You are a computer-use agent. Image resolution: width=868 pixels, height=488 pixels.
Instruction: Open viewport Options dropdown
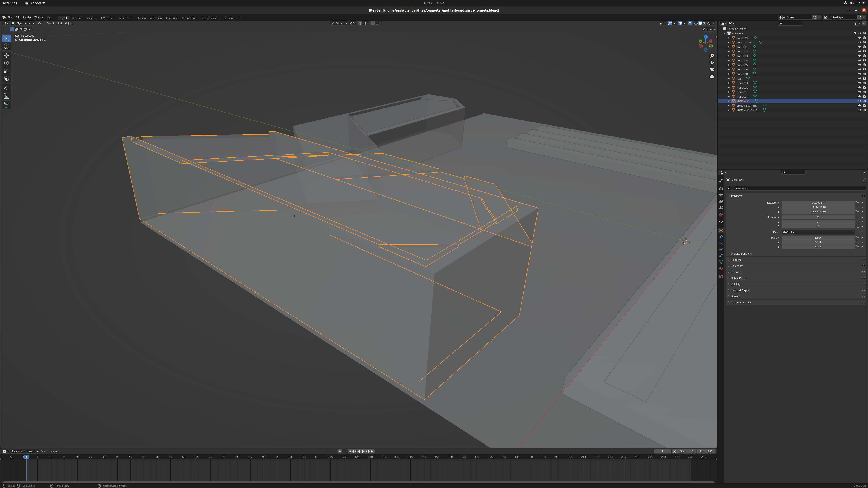coord(709,29)
